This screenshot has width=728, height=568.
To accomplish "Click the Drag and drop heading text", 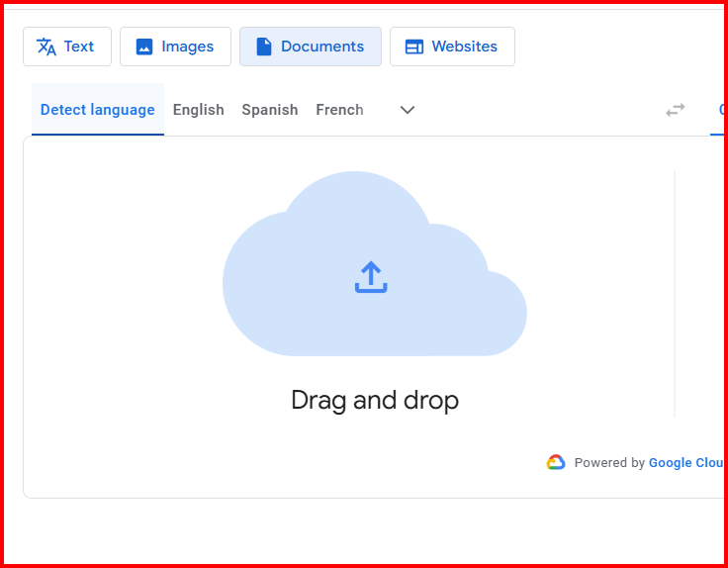I will (375, 400).
